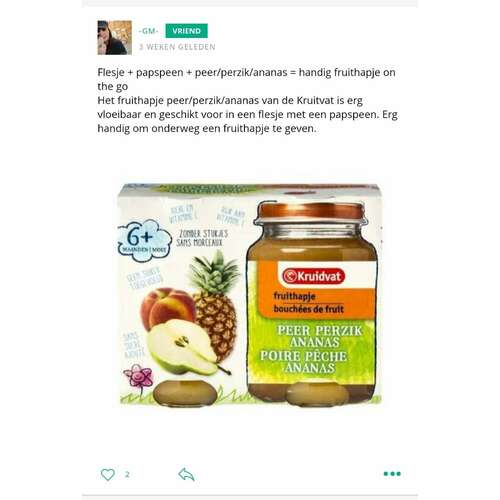The width and height of the screenshot is (500, 500).
Task: Open the three-dots more options menu
Action: tap(392, 474)
